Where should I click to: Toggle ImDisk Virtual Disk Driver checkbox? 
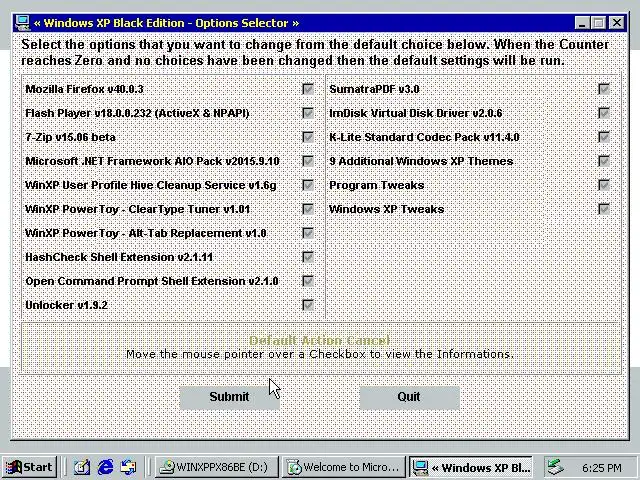pyautogui.click(x=604, y=113)
